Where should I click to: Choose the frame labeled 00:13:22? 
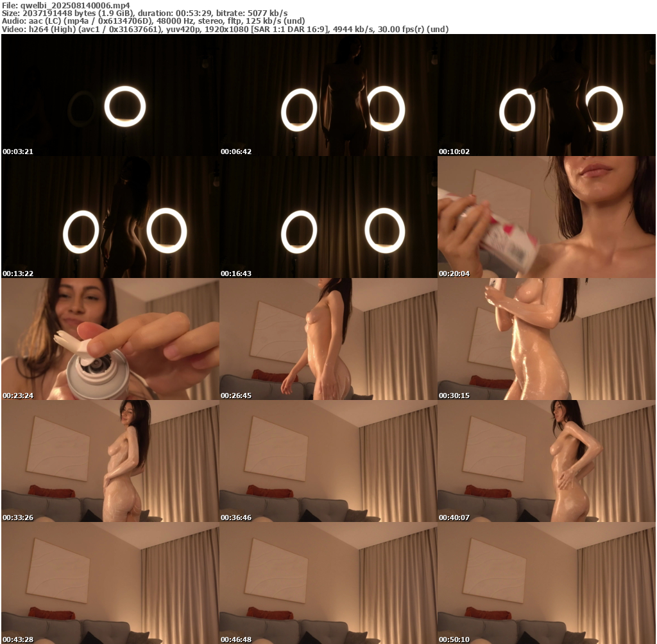(x=110, y=217)
